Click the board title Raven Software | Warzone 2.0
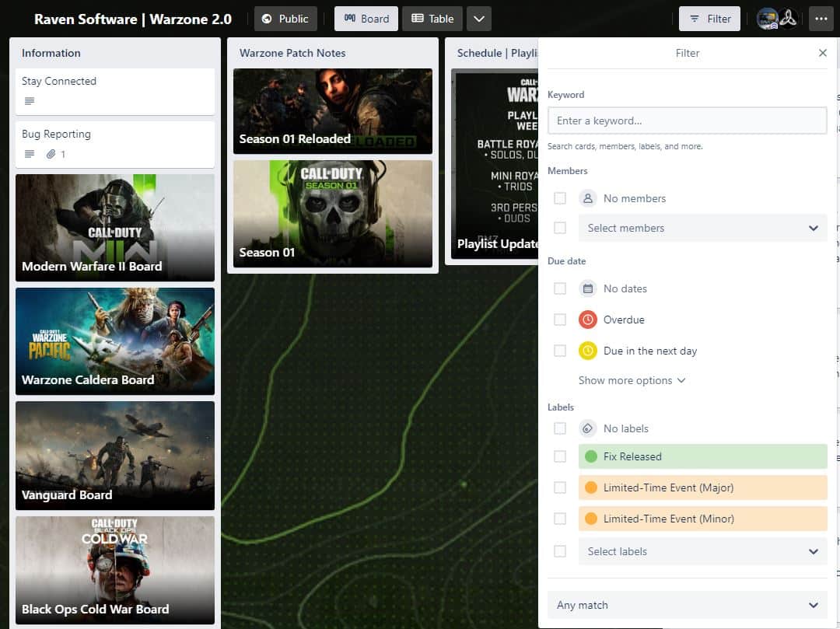This screenshot has width=840, height=629. click(x=133, y=19)
